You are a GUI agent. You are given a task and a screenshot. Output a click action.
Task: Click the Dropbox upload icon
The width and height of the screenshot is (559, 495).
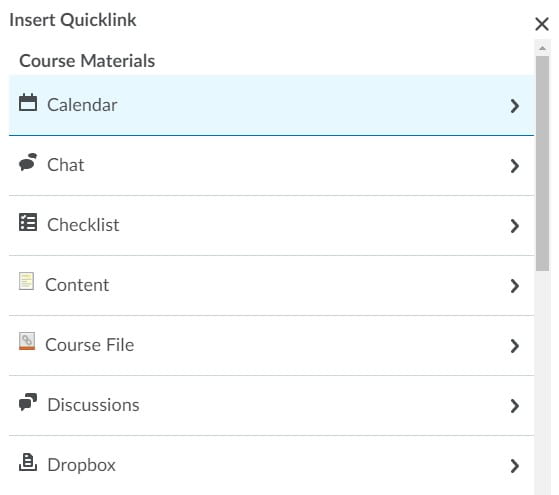[x=28, y=462]
